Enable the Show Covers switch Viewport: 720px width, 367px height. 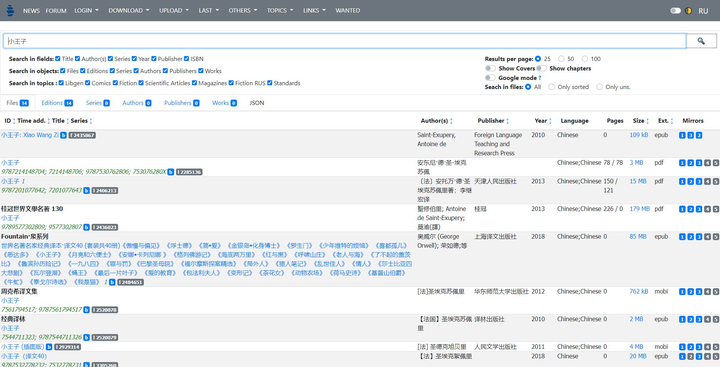[491, 68]
